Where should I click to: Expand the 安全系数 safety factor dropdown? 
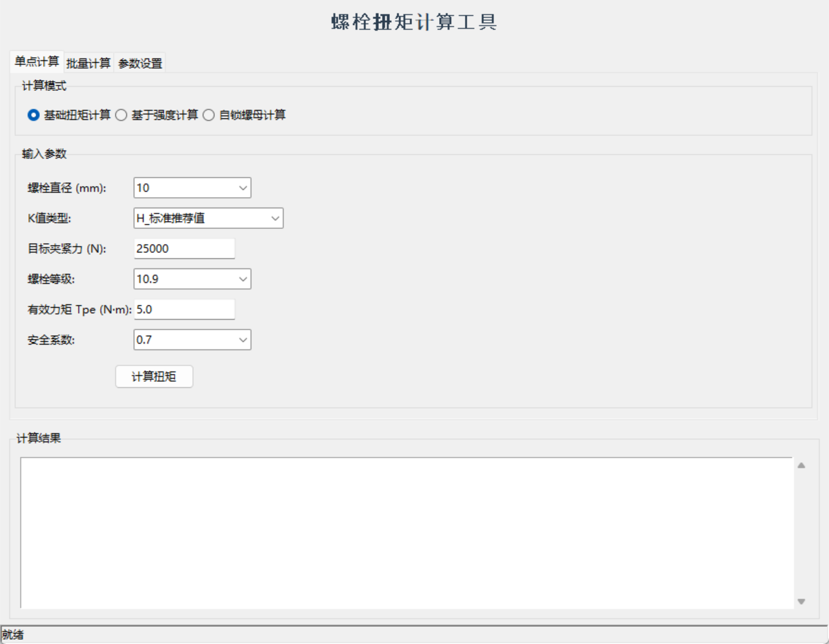pos(243,339)
